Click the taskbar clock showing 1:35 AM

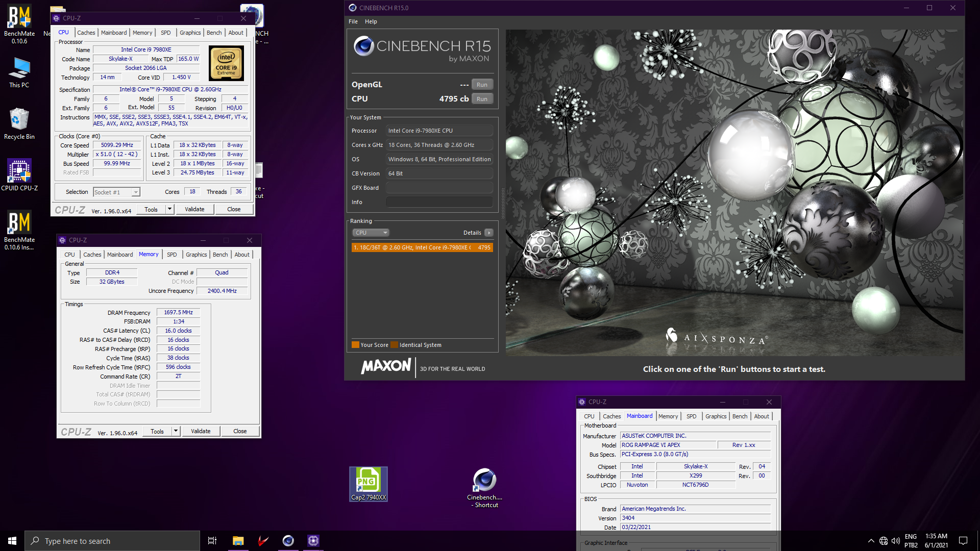click(x=936, y=541)
